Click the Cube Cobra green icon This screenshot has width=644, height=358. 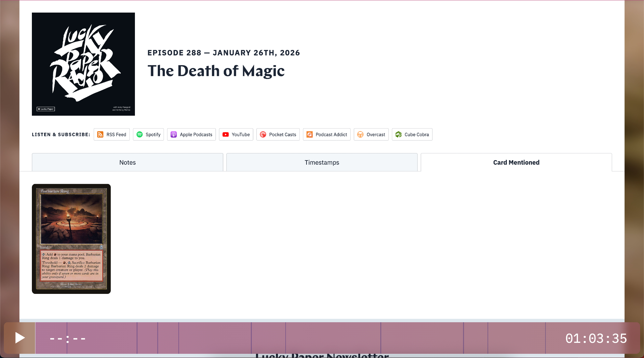point(399,134)
